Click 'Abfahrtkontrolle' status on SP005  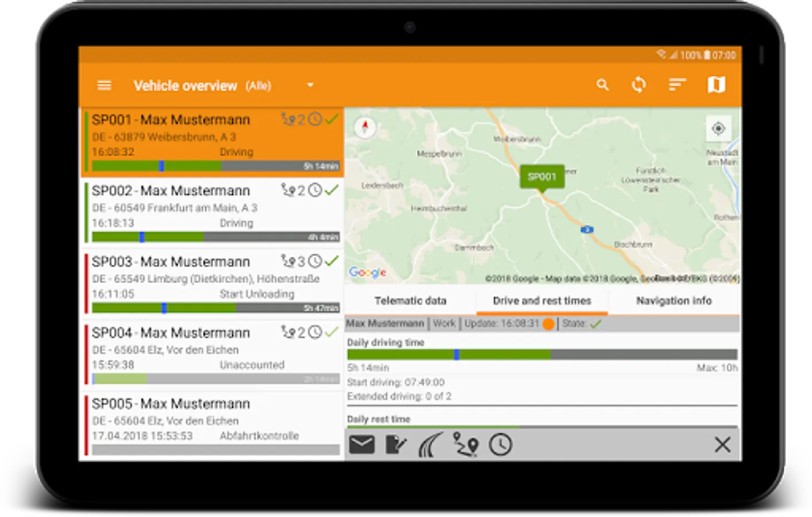click(x=259, y=436)
